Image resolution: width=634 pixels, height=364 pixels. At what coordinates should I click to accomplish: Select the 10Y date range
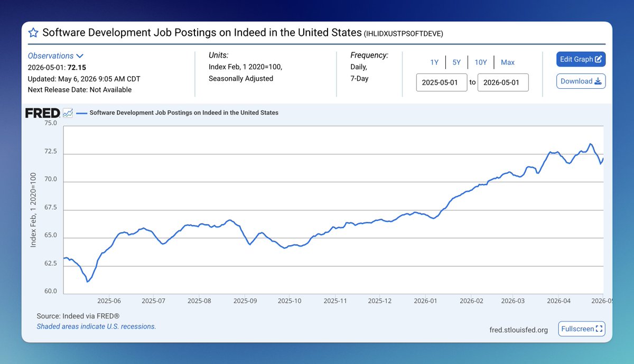tap(481, 62)
